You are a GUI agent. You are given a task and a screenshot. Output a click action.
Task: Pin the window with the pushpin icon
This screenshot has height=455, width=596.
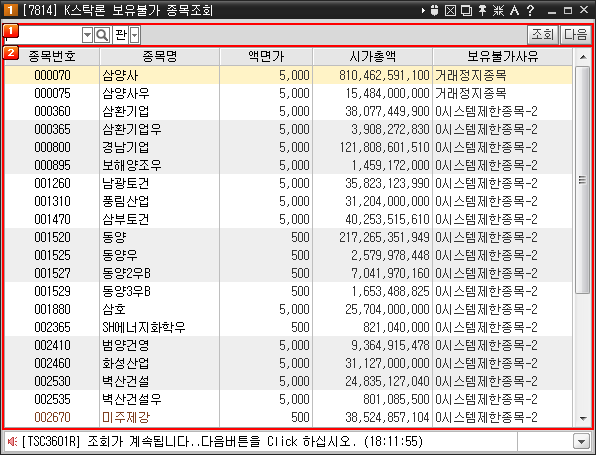[x=482, y=10]
